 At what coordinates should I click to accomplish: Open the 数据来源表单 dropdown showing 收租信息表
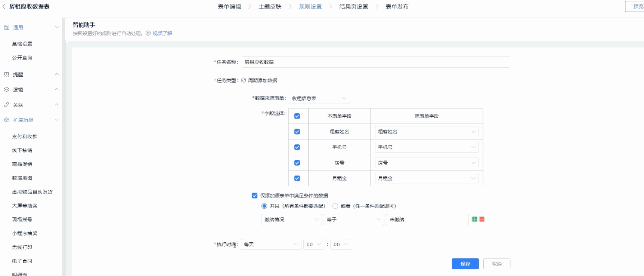(319, 98)
